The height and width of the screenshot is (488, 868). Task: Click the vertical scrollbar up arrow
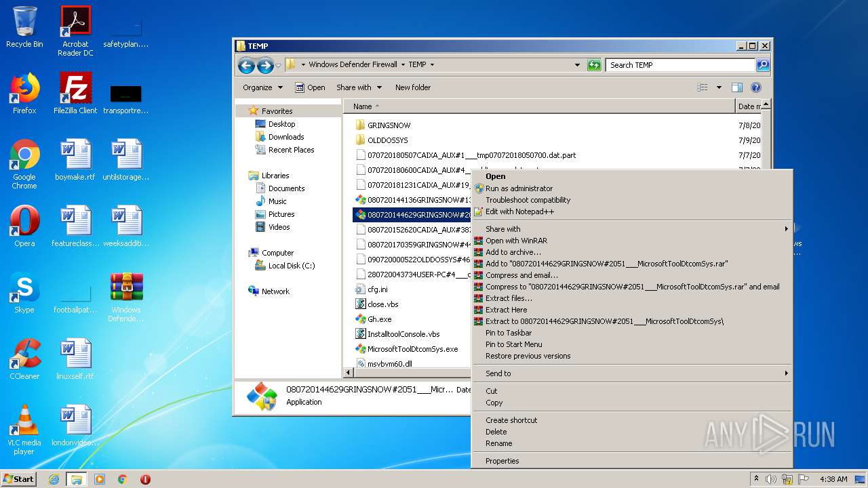[766, 104]
